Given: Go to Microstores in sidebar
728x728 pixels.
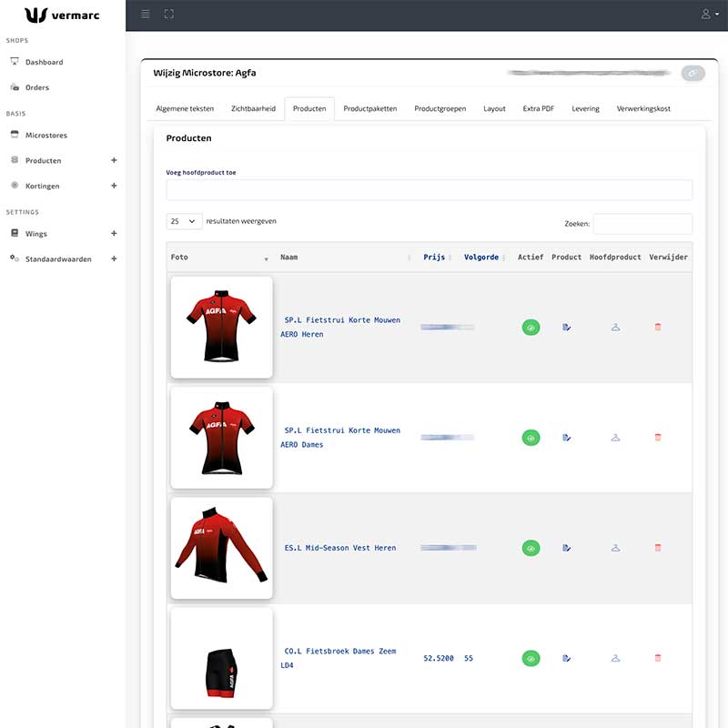Looking at the screenshot, I should click(46, 136).
